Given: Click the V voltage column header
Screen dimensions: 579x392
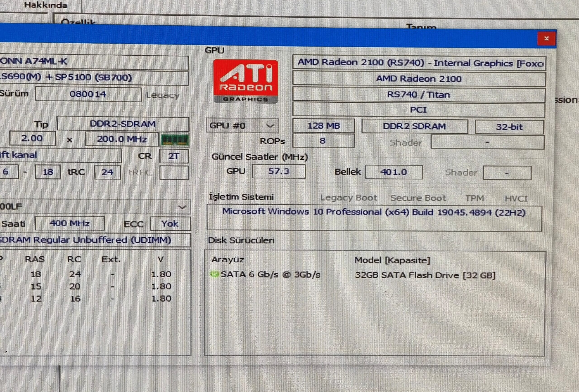Looking at the screenshot, I should [161, 260].
